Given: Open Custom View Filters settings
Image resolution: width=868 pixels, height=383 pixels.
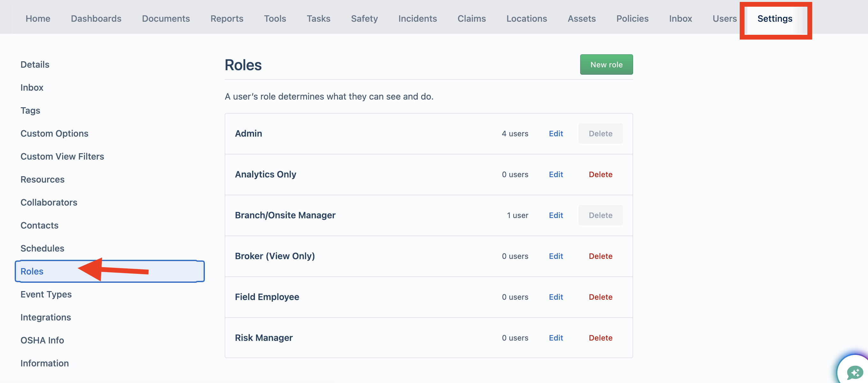Looking at the screenshot, I should point(62,156).
